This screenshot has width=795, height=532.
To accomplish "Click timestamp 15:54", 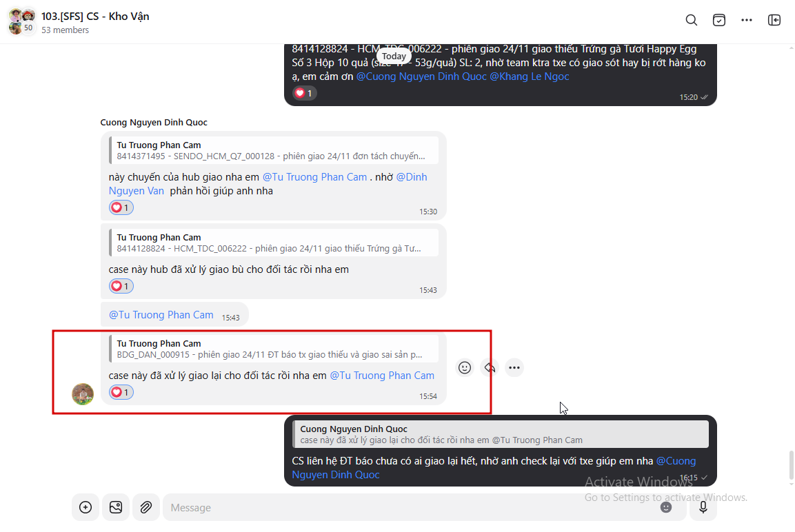I will [428, 396].
